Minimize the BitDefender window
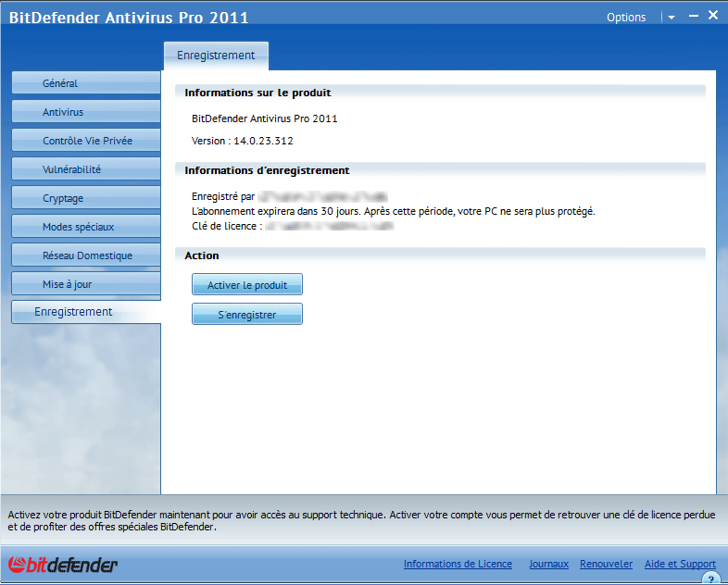 [694, 16]
